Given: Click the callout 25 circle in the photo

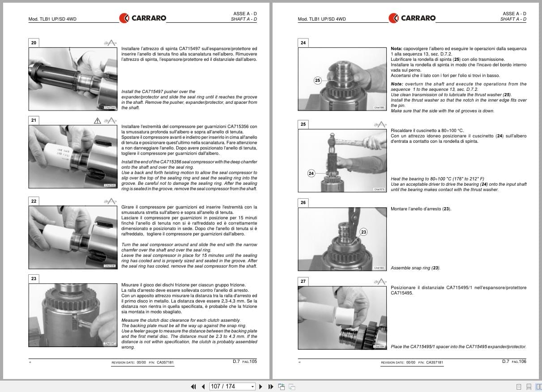Looking at the screenshot, I should 318,81.
